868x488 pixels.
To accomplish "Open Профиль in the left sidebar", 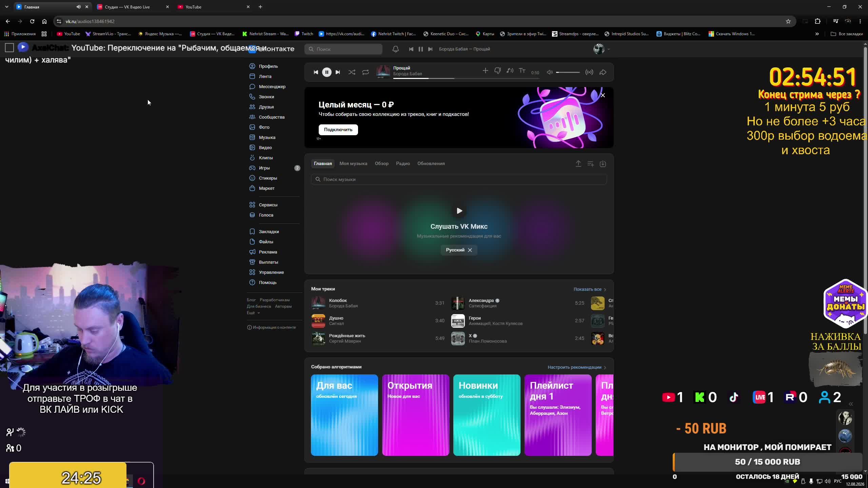I will point(268,66).
